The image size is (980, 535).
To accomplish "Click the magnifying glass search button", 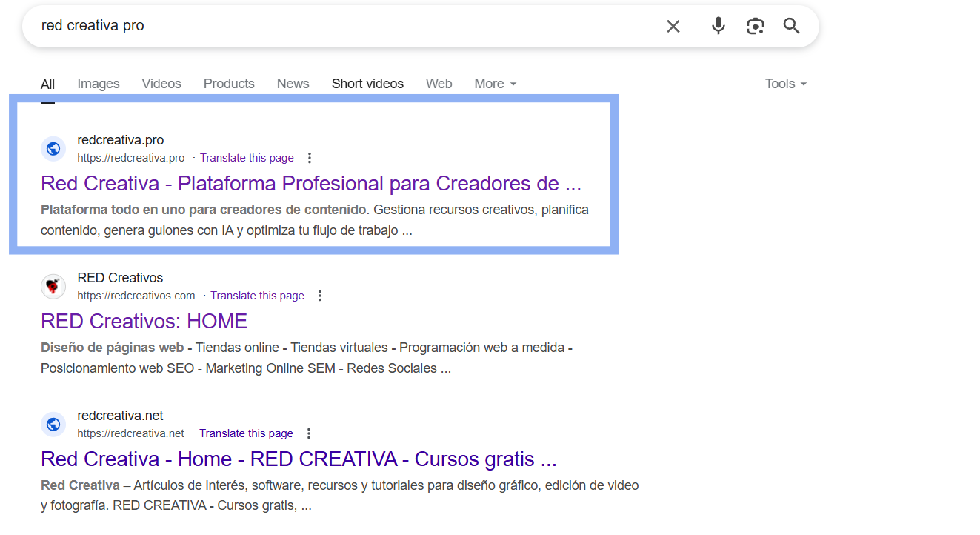I will [791, 27].
